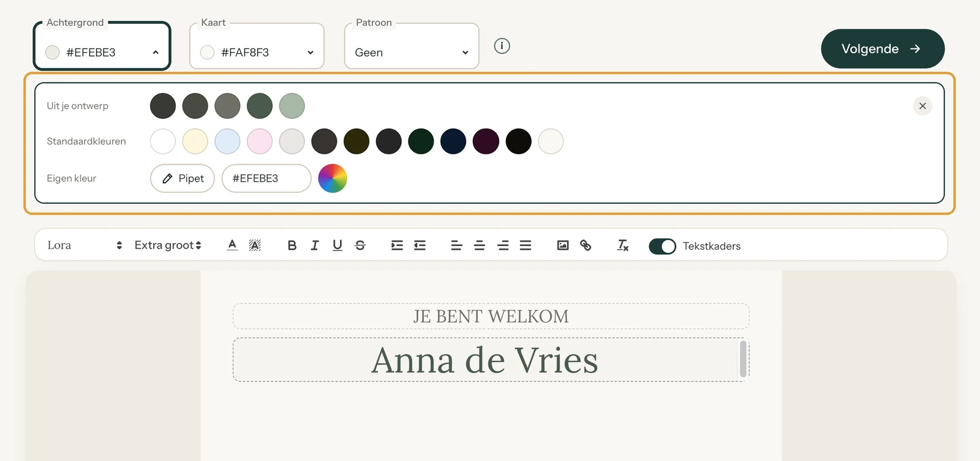Align text left
The image size is (980, 461).
click(456, 245)
